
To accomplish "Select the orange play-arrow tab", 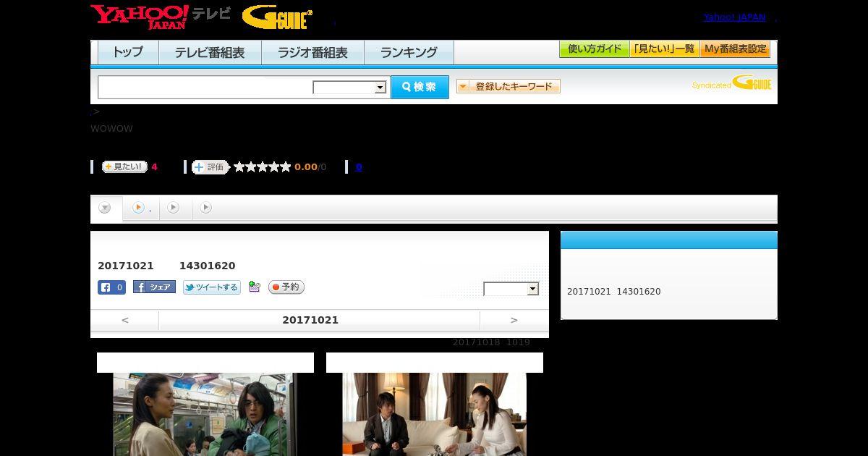I will (x=141, y=208).
